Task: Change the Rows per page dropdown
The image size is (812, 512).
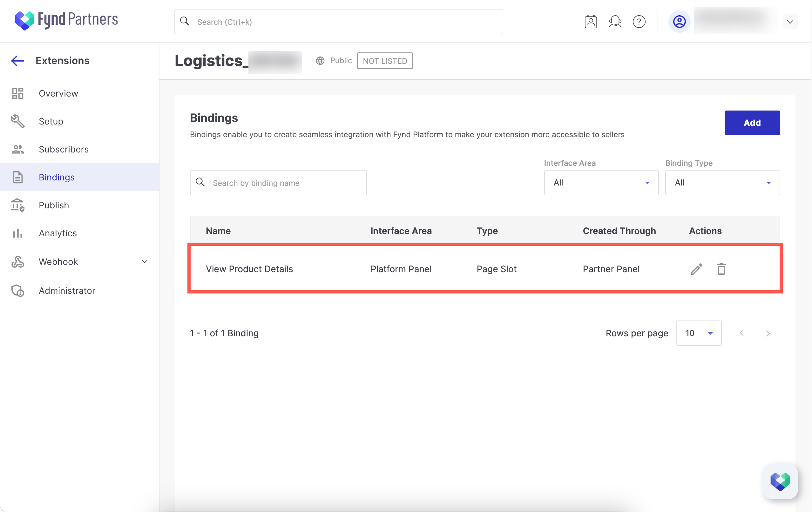Action: coord(698,333)
